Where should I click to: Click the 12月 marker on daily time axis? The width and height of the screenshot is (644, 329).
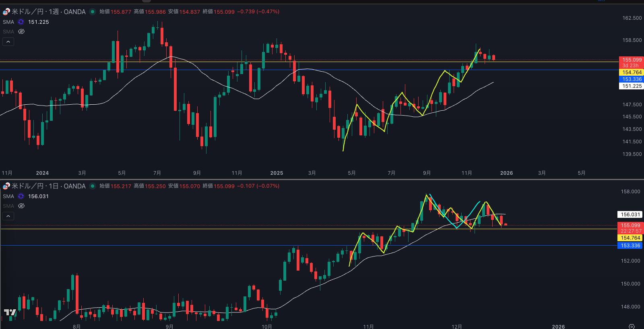456,327
